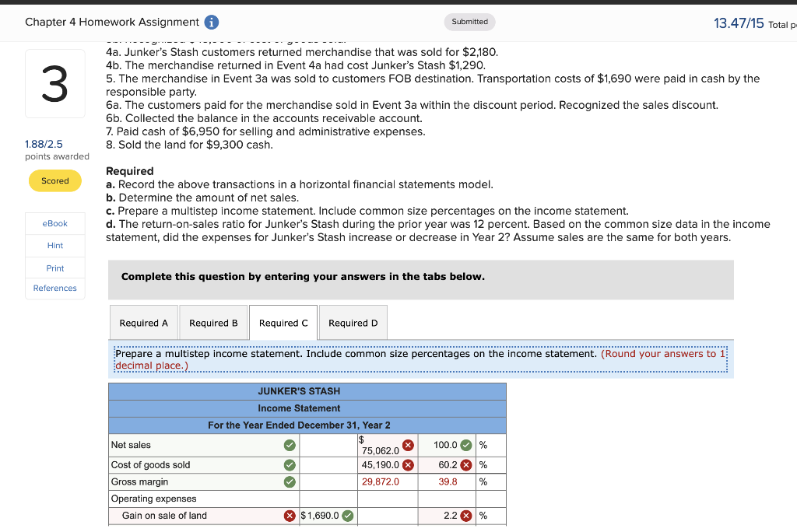Screen dimensions: 797x532
Task: Click the Gain on sale of land label cell
Action: click(204, 516)
